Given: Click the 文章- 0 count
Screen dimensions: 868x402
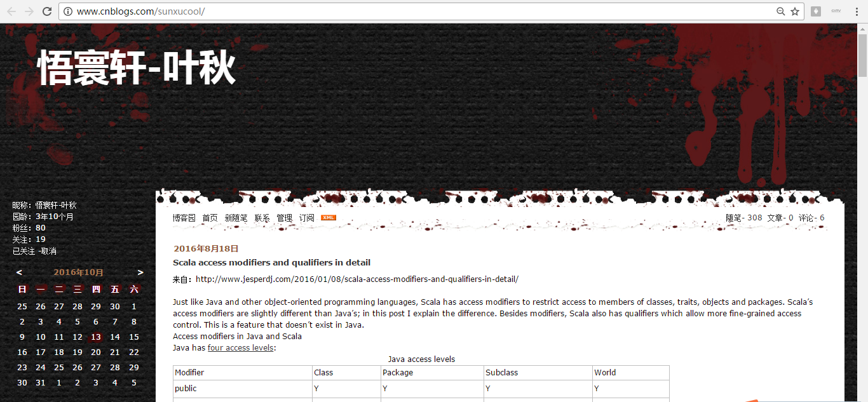Looking at the screenshot, I should [x=780, y=218].
